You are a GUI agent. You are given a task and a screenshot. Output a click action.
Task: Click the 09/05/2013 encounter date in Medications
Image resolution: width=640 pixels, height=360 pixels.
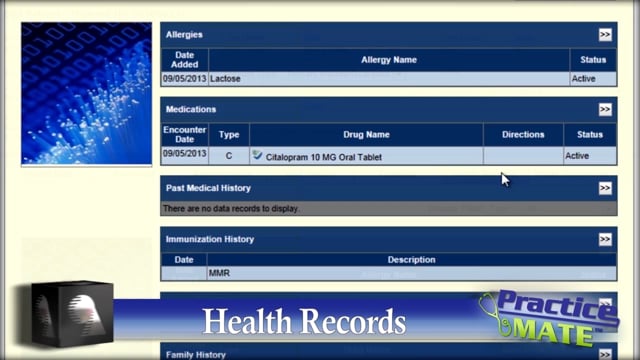click(184, 154)
